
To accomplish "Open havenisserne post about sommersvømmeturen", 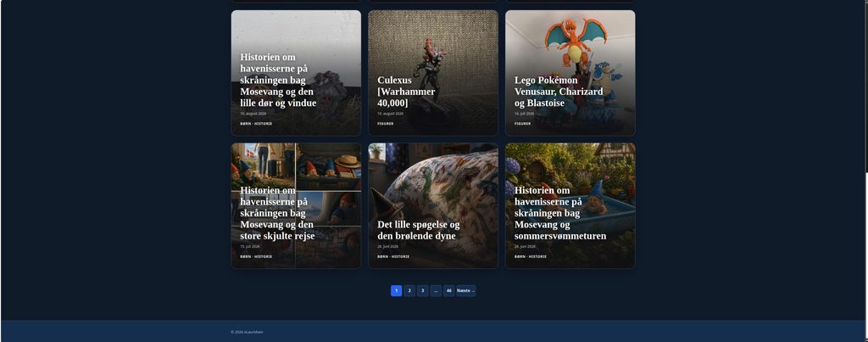I will pos(560,213).
